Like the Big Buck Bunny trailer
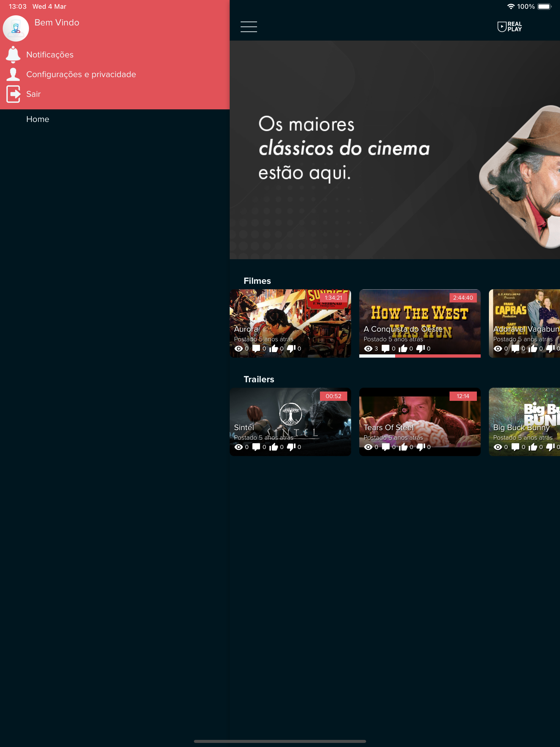 pos(533,447)
